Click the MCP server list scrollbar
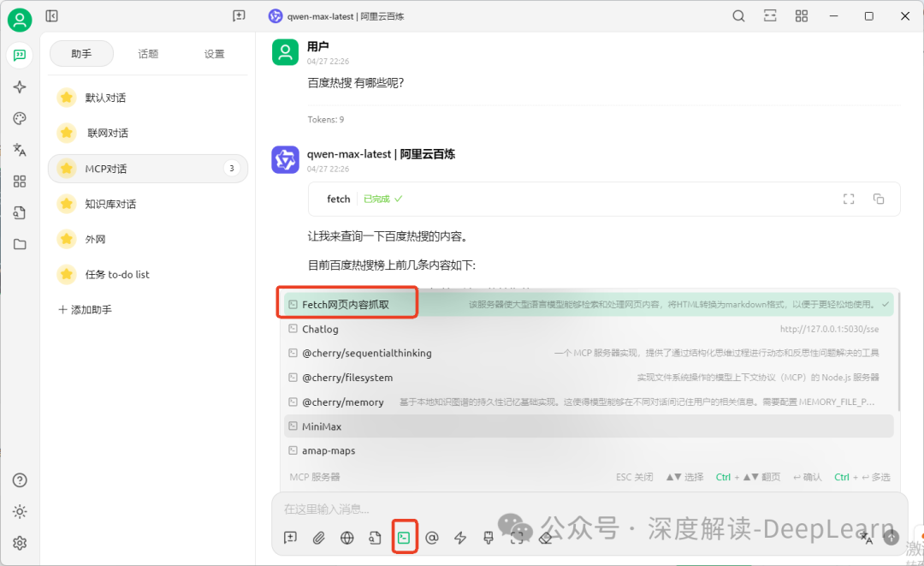The image size is (924, 566). coord(898,354)
